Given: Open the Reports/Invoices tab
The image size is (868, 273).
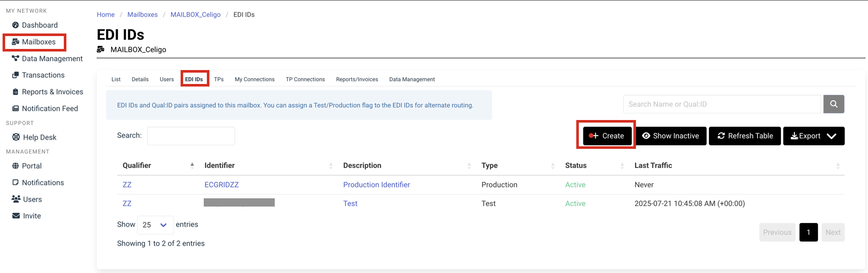Looking at the screenshot, I should [357, 79].
